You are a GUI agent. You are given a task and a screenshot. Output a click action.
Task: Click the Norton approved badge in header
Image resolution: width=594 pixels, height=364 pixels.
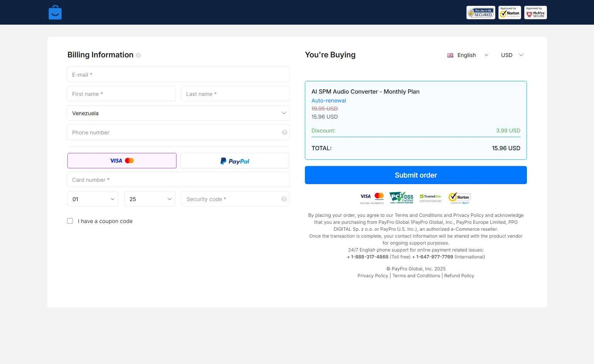click(x=510, y=12)
